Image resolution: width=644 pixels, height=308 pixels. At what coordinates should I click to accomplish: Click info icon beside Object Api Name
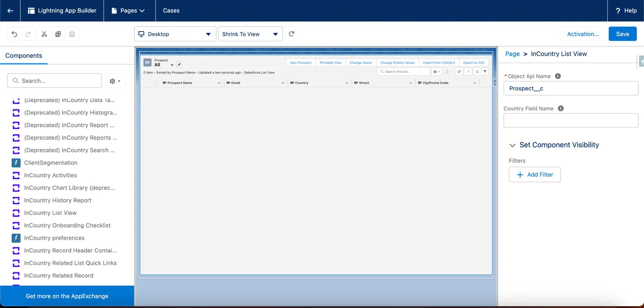pyautogui.click(x=558, y=76)
